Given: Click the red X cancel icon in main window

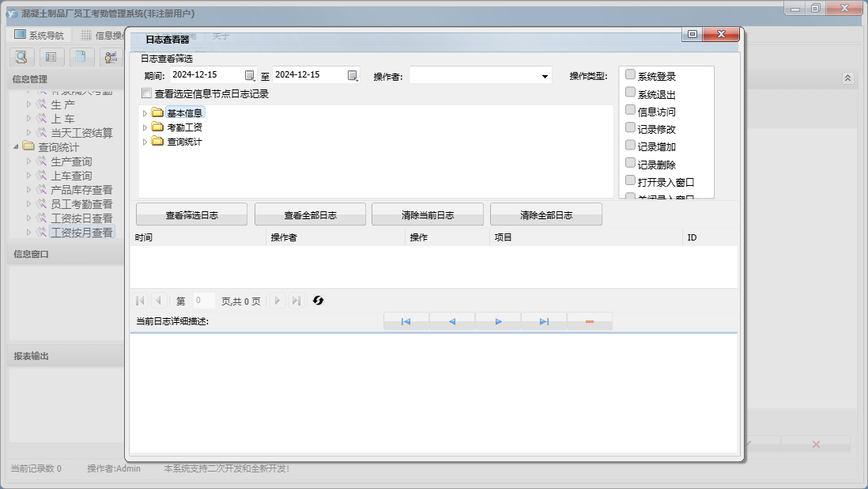Looking at the screenshot, I should 816,444.
